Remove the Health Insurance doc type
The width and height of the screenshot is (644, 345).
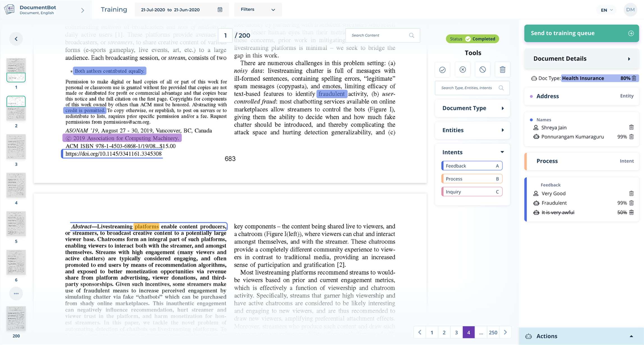click(x=634, y=78)
